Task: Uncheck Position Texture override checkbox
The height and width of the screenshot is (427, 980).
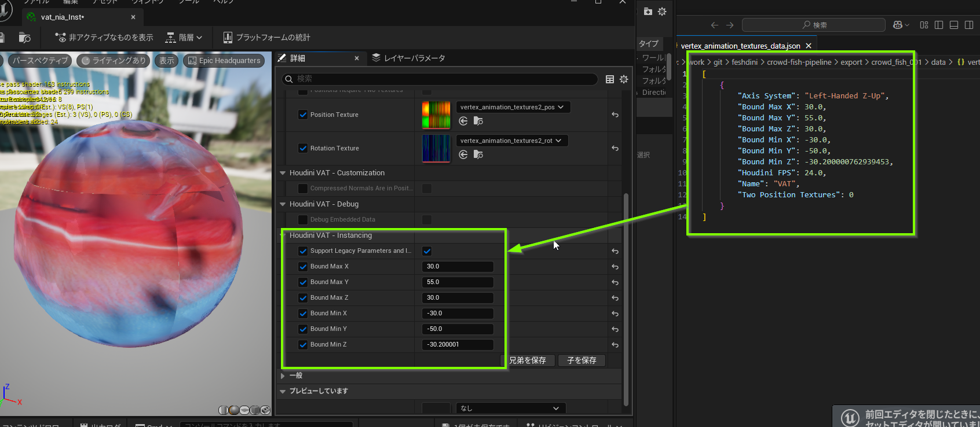Action: pyautogui.click(x=303, y=115)
